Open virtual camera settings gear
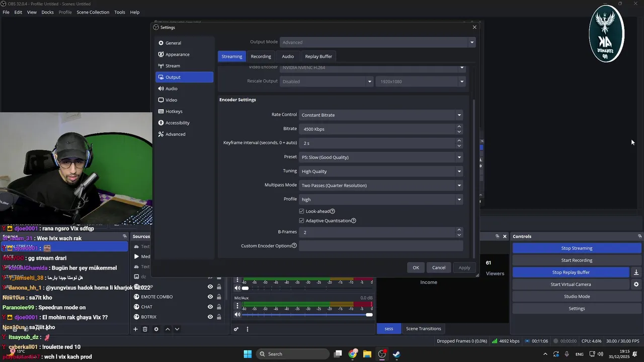644x362 pixels. click(x=636, y=285)
